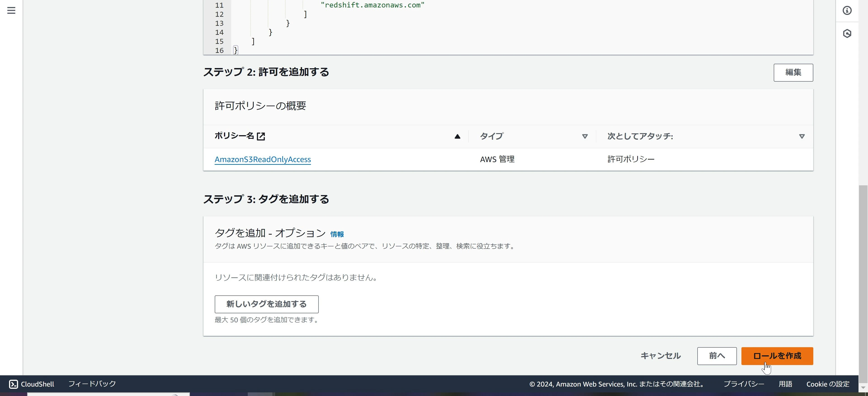Click the "redshift.amazonaws.com" code line

(x=372, y=5)
